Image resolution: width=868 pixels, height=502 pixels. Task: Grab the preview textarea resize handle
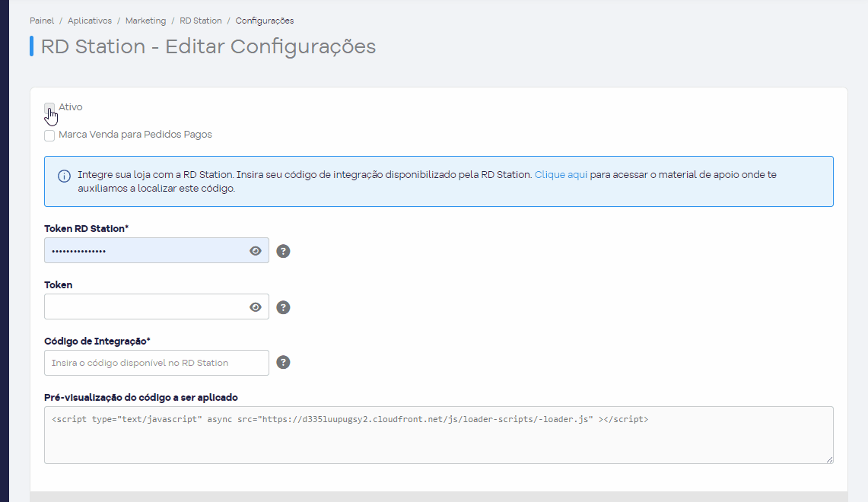point(829,459)
